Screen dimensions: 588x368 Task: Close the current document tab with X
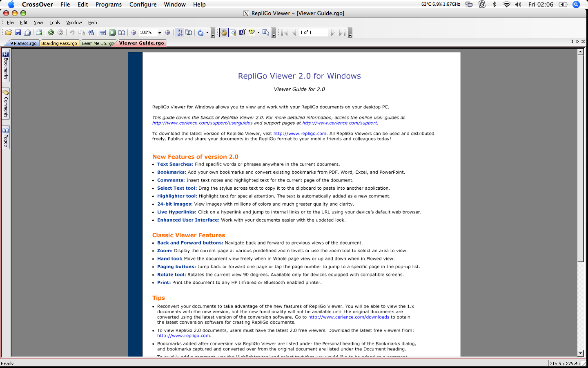583,42
